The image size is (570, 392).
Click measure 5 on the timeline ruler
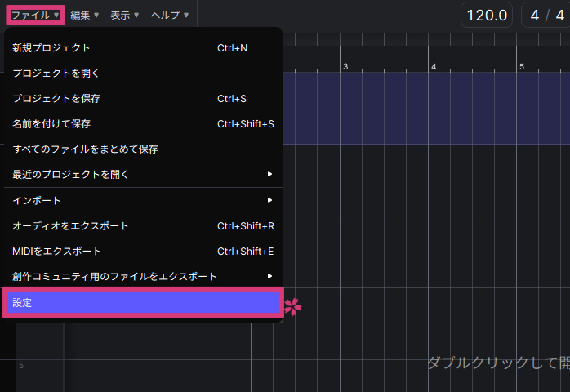(x=522, y=66)
